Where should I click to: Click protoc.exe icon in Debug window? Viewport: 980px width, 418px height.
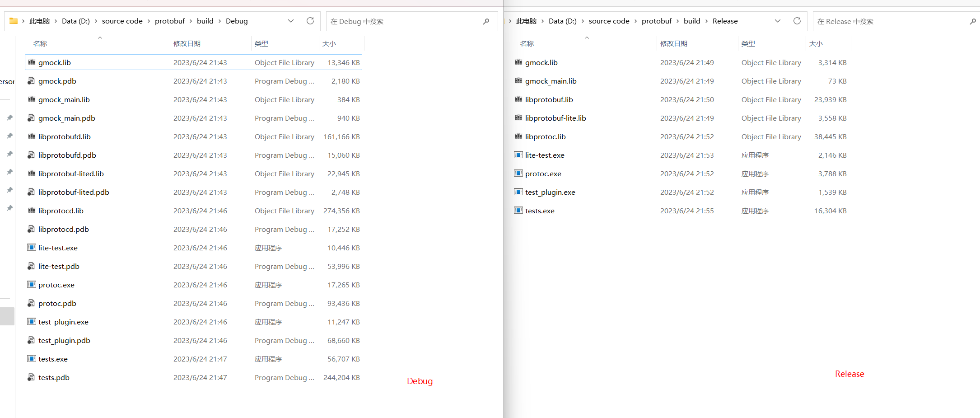[x=32, y=285]
